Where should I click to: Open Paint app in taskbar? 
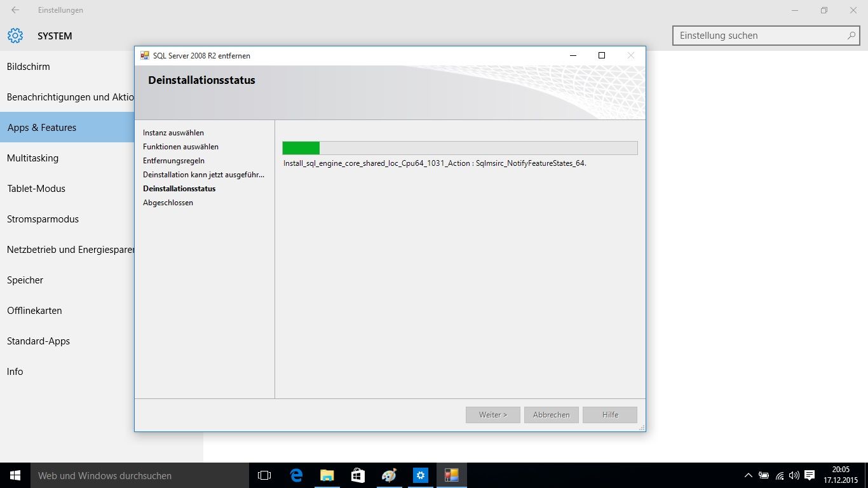click(x=389, y=475)
